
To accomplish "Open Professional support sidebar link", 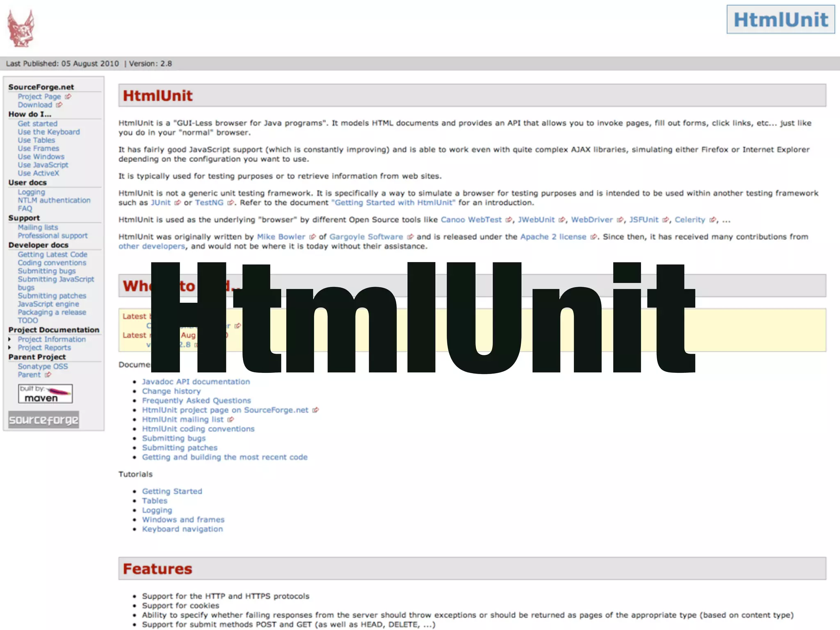I will coord(52,235).
